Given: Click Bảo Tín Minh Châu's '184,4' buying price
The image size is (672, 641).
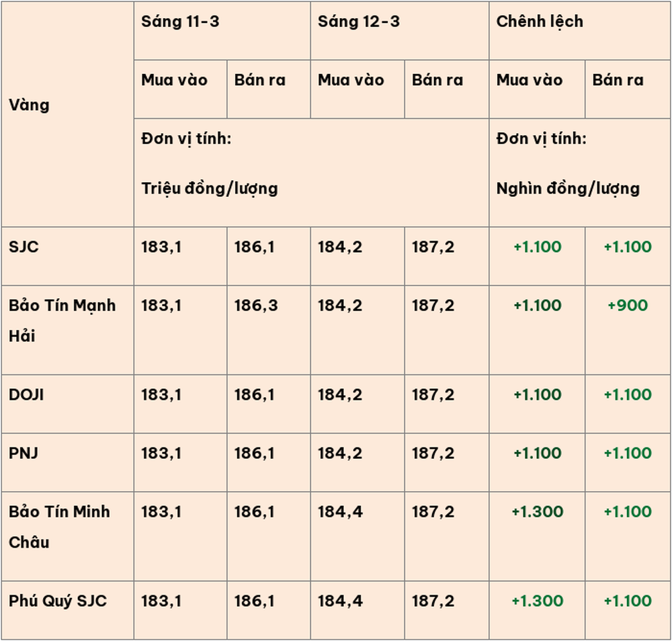Looking at the screenshot, I should click(x=340, y=511).
